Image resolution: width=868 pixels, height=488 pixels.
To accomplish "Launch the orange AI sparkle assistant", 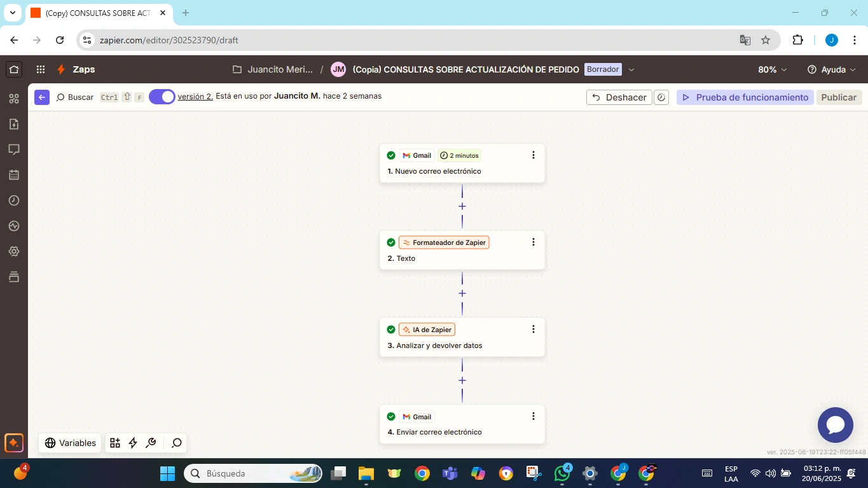I will coord(14,443).
